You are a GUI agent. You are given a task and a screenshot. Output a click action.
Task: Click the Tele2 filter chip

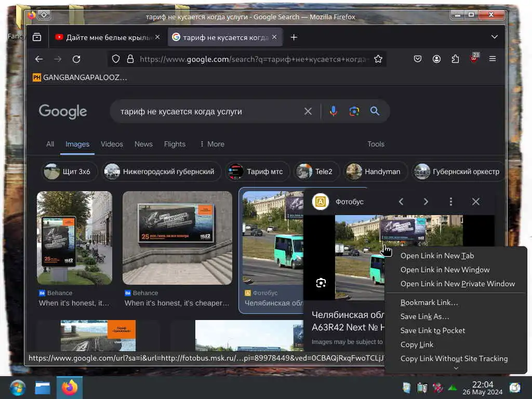click(x=316, y=171)
